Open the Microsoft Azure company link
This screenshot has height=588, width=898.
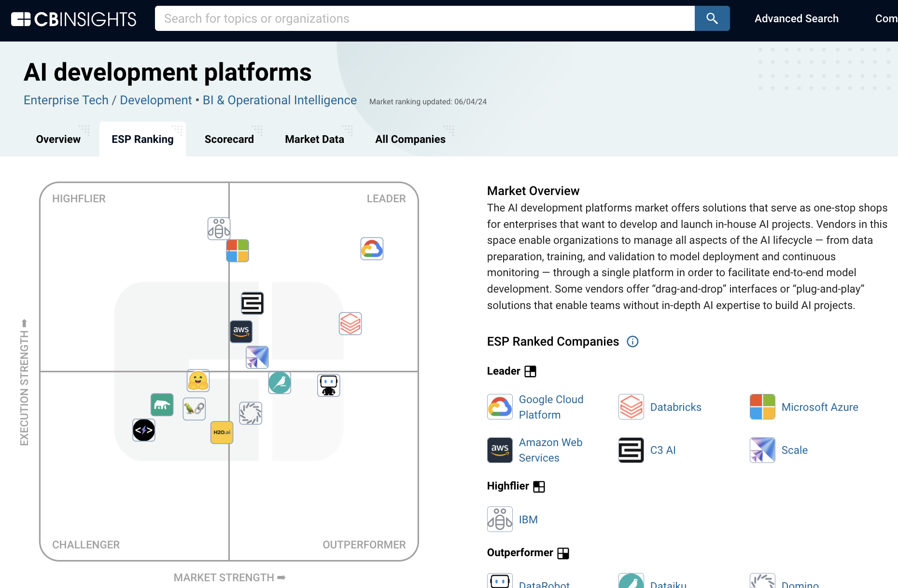820,407
